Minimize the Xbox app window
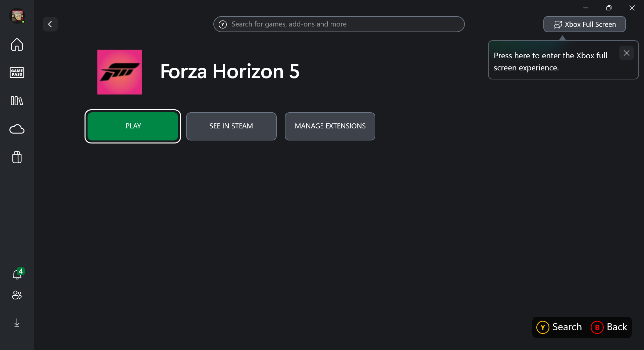The width and height of the screenshot is (644, 350). (586, 8)
